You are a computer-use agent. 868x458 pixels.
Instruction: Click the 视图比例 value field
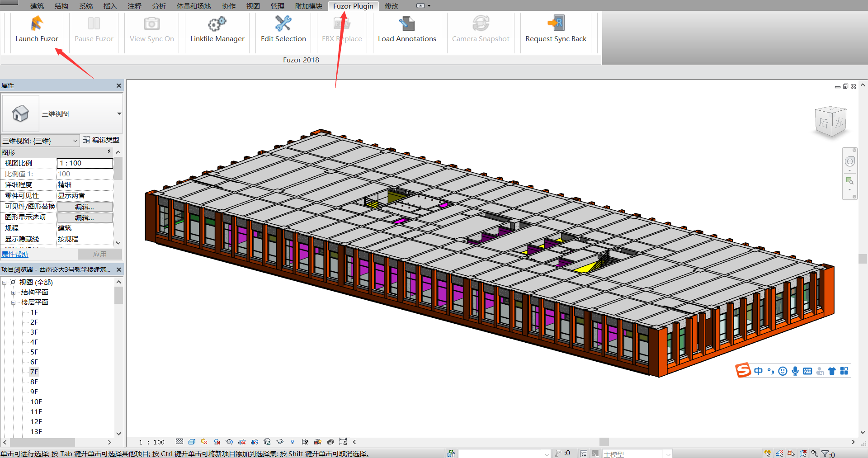coord(85,163)
